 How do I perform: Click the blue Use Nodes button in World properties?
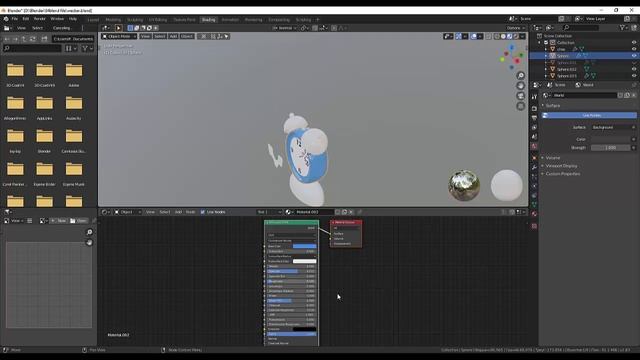(589, 116)
